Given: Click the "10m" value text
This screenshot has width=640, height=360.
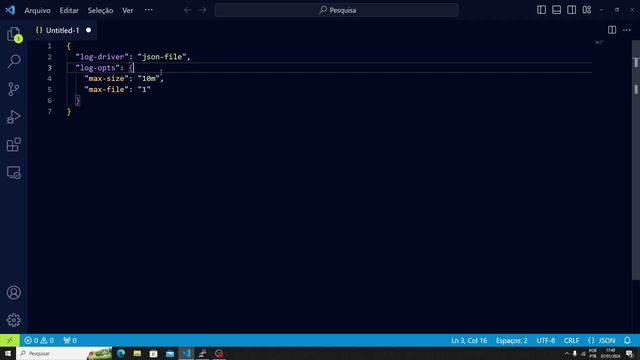Looking at the screenshot, I should [x=149, y=78].
